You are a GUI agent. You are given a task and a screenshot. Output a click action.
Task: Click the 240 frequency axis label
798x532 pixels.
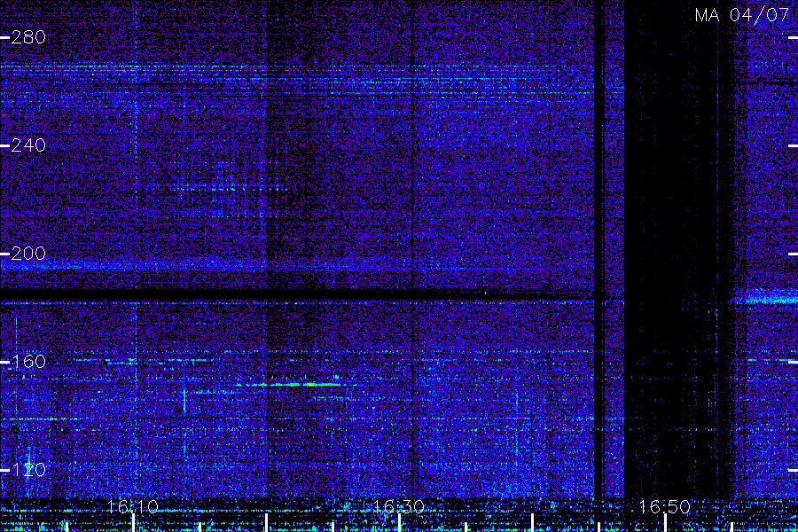coord(28,145)
